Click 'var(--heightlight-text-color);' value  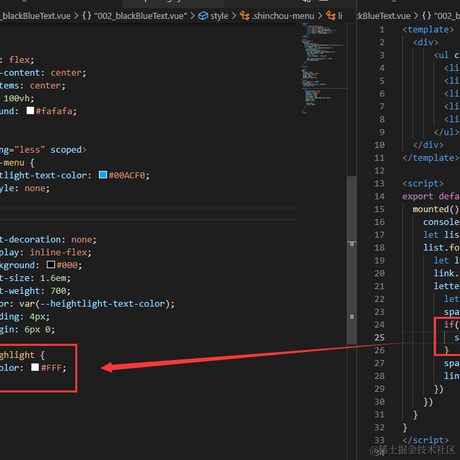(x=97, y=304)
